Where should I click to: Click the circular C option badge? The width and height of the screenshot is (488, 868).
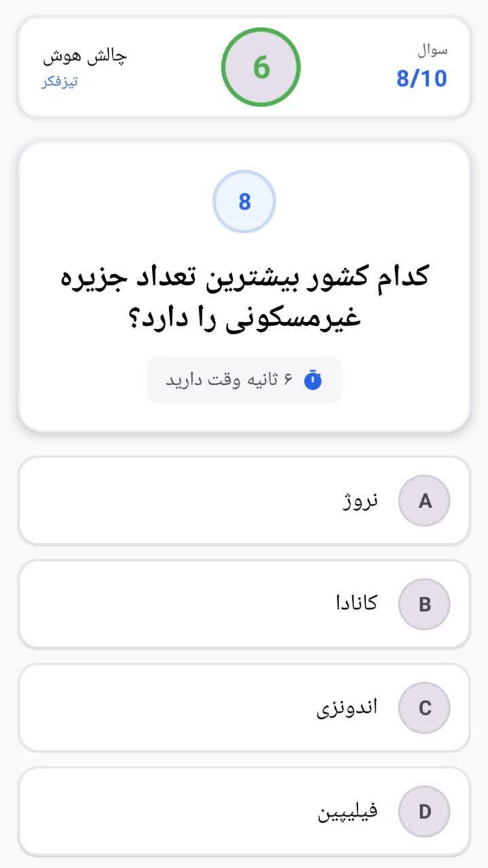point(424,707)
